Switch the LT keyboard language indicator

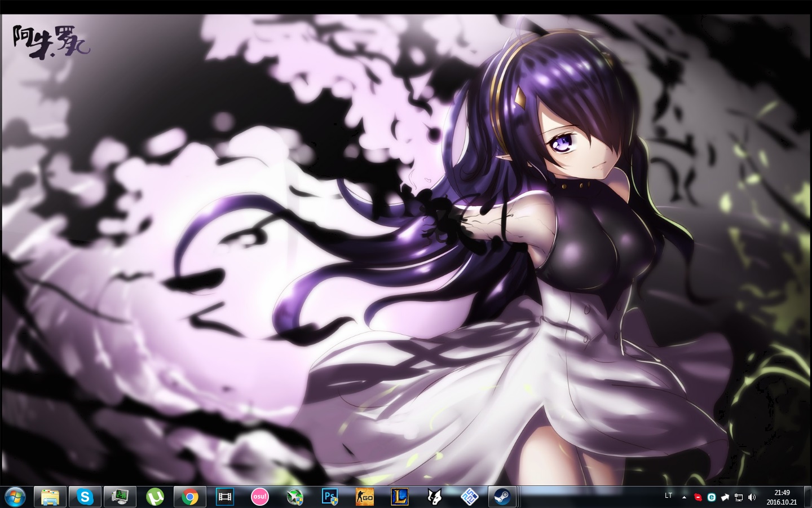[x=669, y=496]
